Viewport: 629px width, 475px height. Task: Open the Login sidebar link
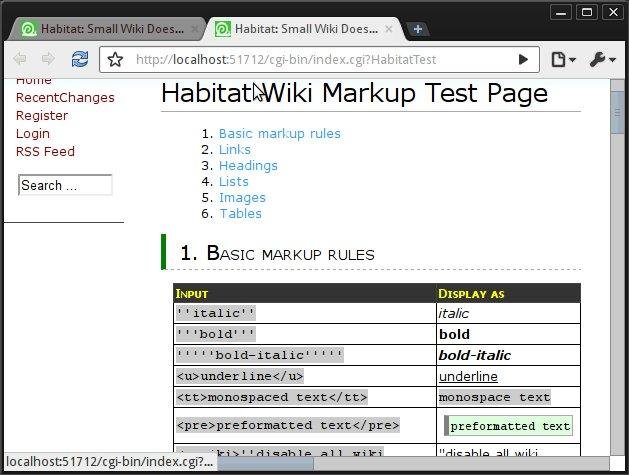tap(33, 134)
